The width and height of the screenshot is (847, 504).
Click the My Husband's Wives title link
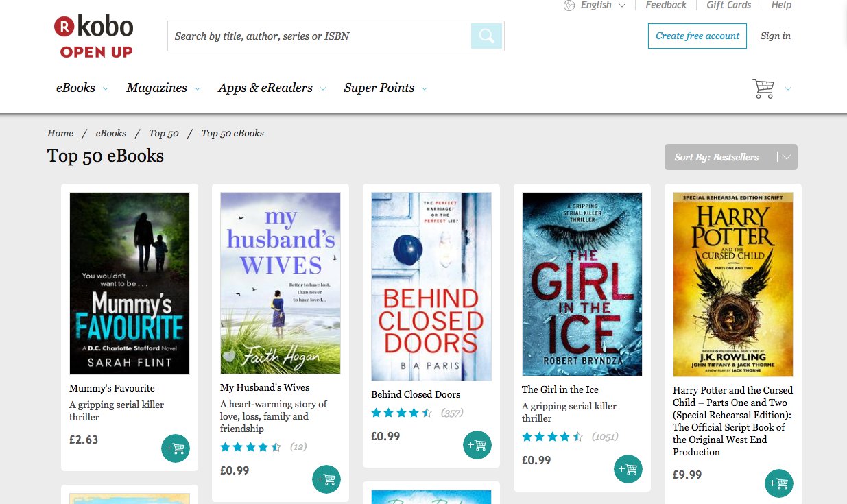265,387
